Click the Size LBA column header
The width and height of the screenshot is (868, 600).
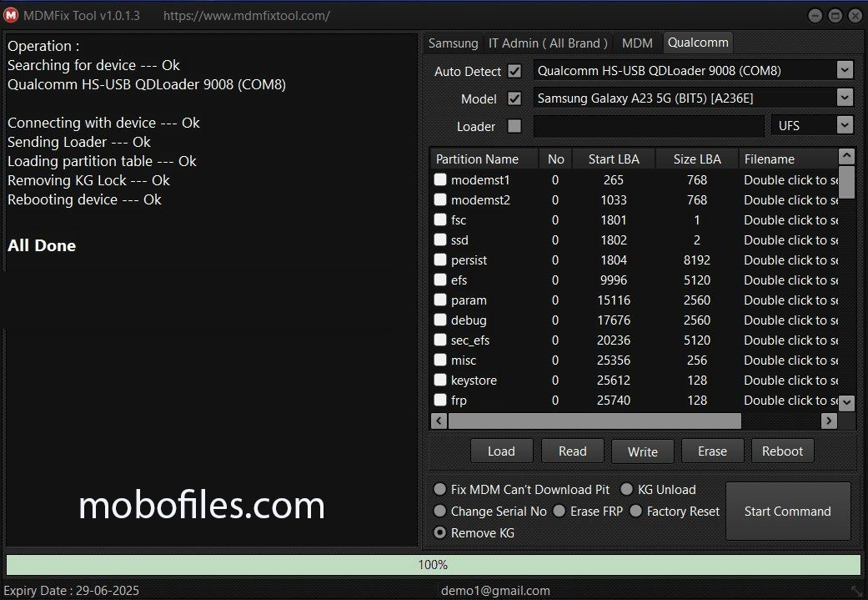[x=697, y=159]
